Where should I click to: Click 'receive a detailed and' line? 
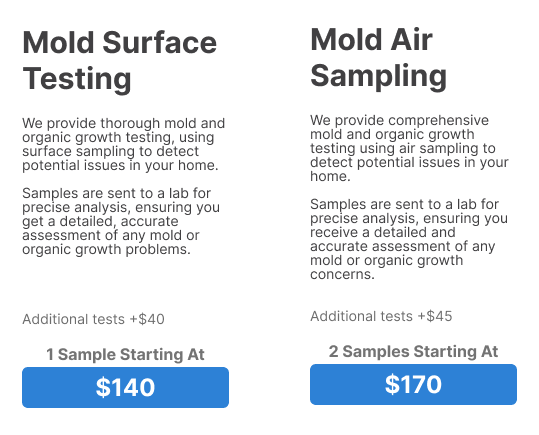383,232
